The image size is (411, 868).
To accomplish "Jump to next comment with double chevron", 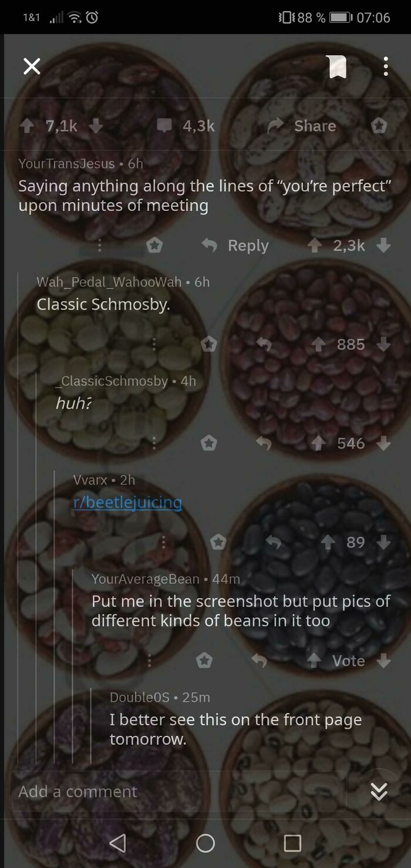I will point(379,792).
